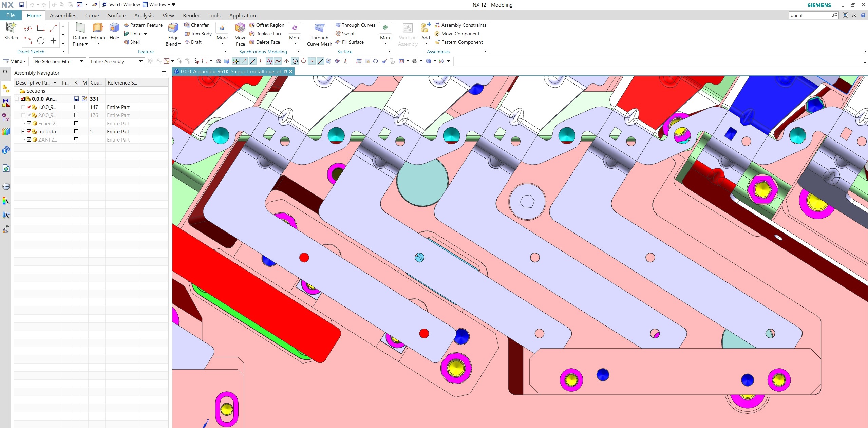Viewport: 868px width, 428px height.
Task: Select Through Curve Mesh tool
Action: pyautogui.click(x=319, y=28)
